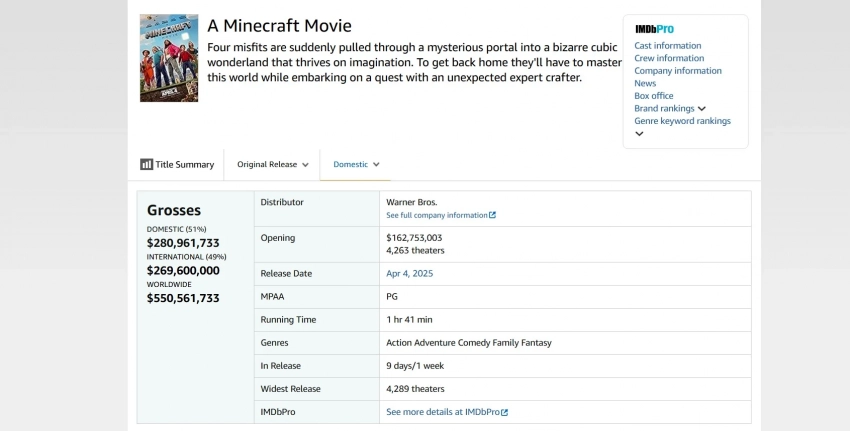Image resolution: width=850 pixels, height=431 pixels.
Task: Open the Box office link
Action: (654, 96)
